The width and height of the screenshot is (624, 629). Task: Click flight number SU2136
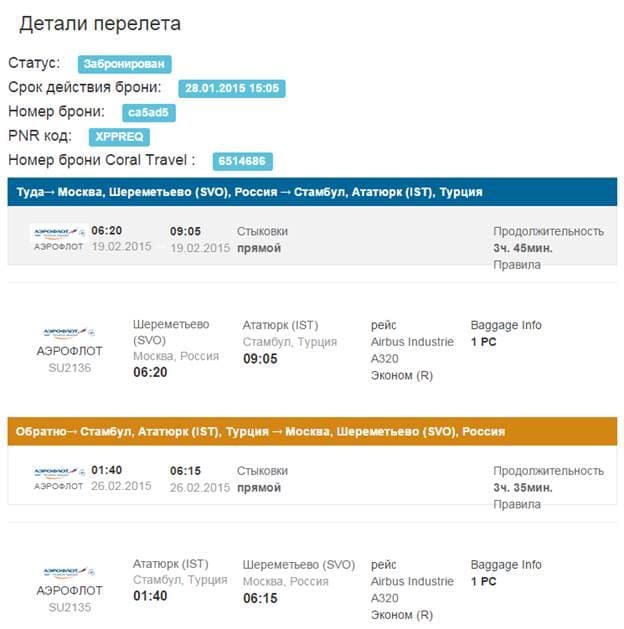[x=70, y=368]
